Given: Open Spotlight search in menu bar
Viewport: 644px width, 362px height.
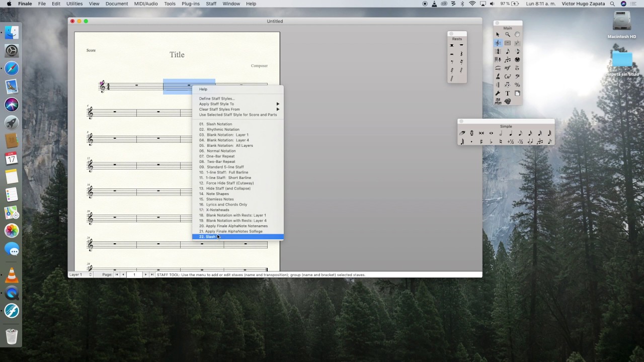Looking at the screenshot, I should (x=612, y=4).
